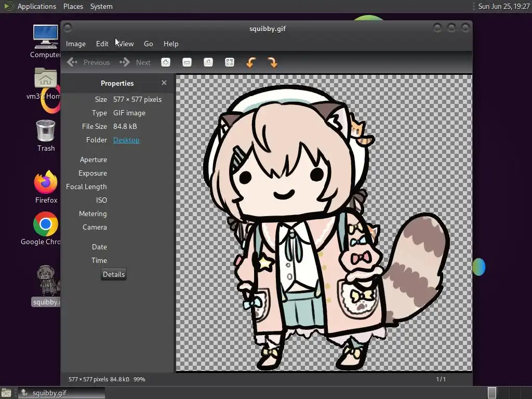Select the Firefox desktop icon

click(x=46, y=187)
